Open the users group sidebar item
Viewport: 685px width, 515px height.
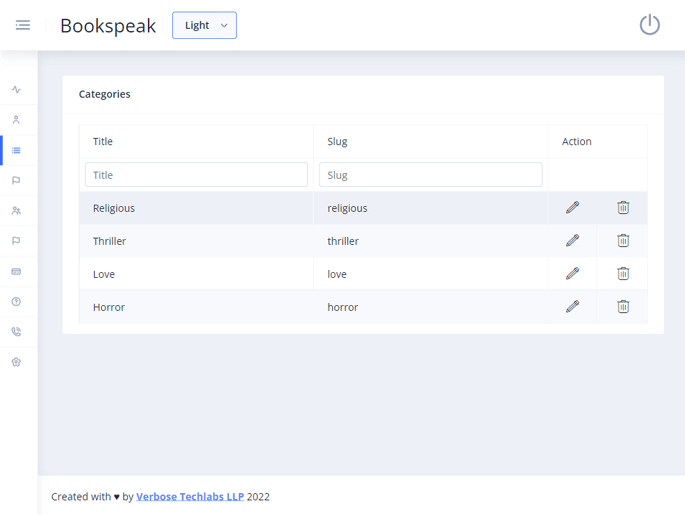point(16,211)
